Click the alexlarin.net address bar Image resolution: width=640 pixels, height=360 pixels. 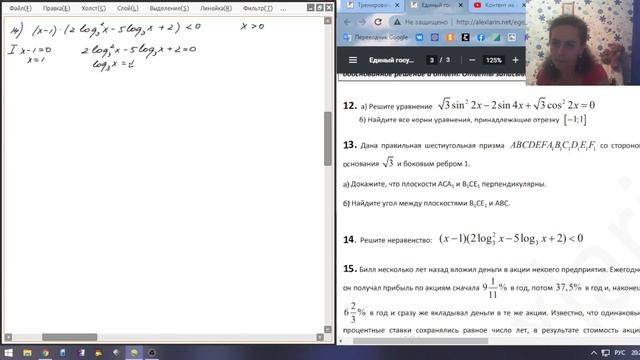click(490, 22)
